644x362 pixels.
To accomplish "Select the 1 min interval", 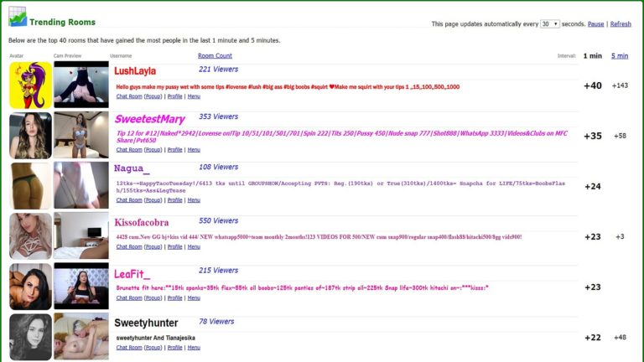I will (592, 55).
